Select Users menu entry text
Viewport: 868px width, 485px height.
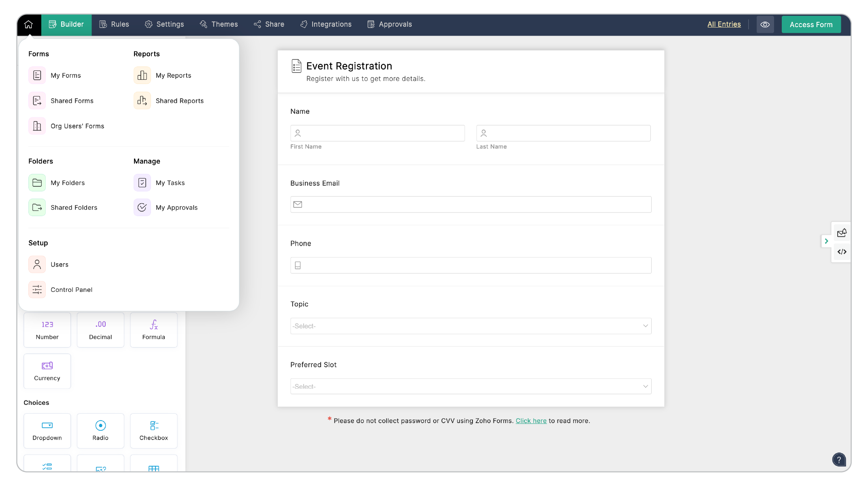(x=60, y=264)
